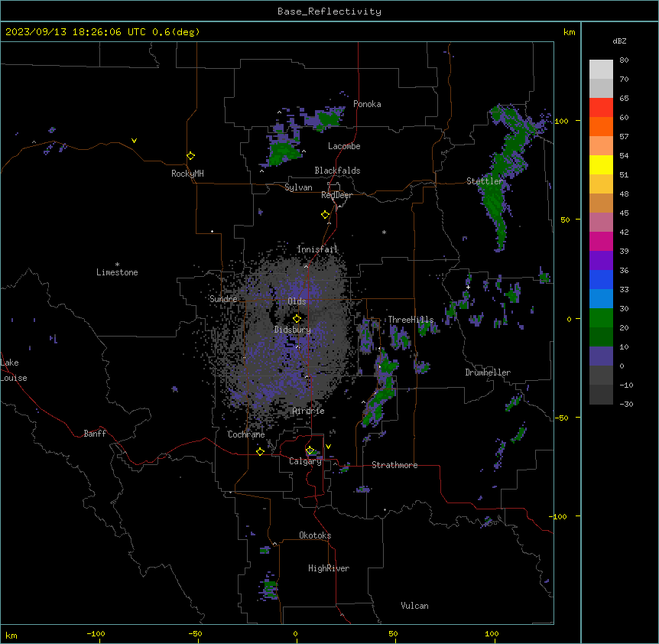Pick the orange 60-57 dBZ legend swatch
Image resolution: width=659 pixels, height=644 pixels.
[601, 126]
